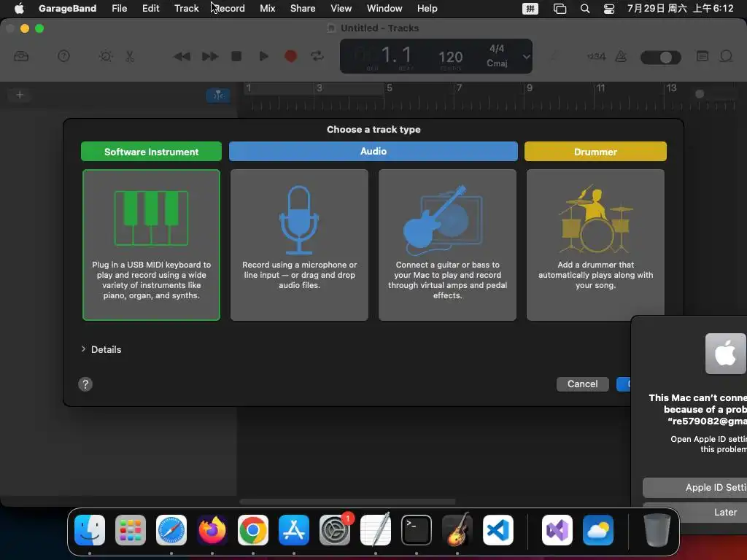Open App Store from the Dock
This screenshot has width=747, height=560.
coord(294,530)
